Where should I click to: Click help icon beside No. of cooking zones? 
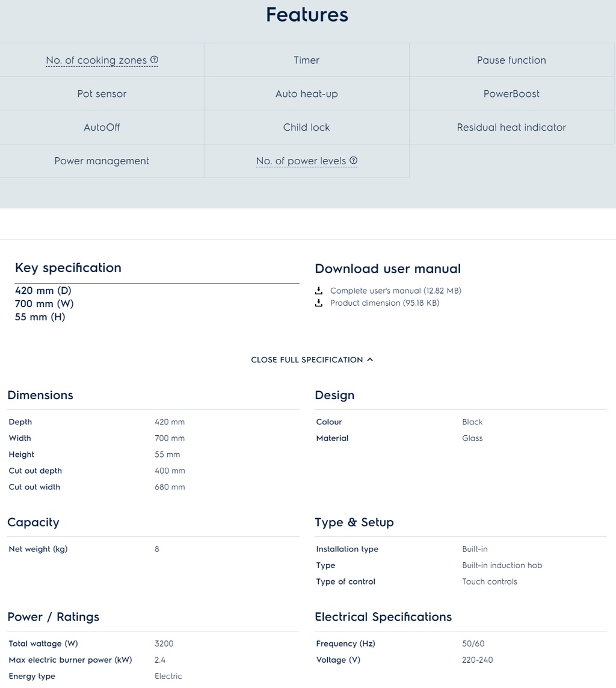pos(155,60)
